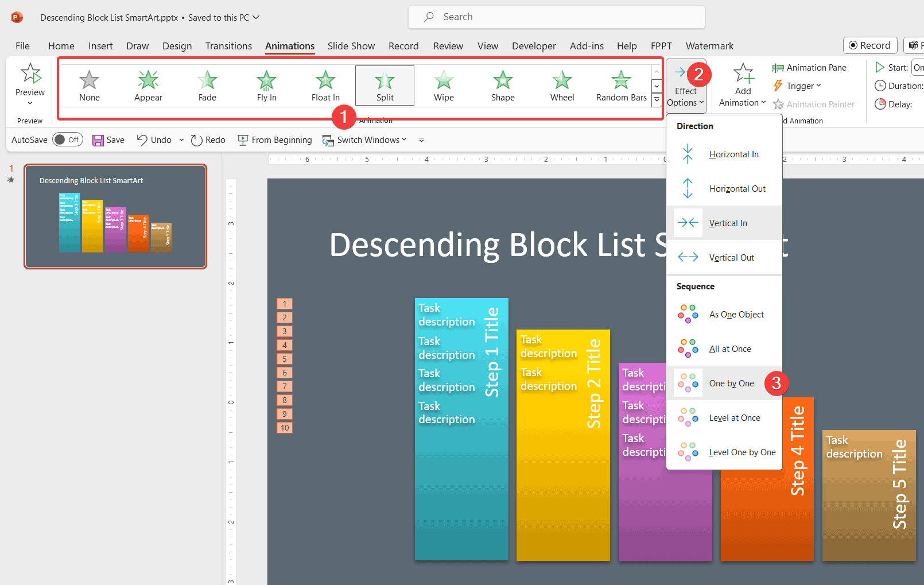This screenshot has height=585, width=924.
Task: Open the Slide Show tab
Action: tap(351, 46)
